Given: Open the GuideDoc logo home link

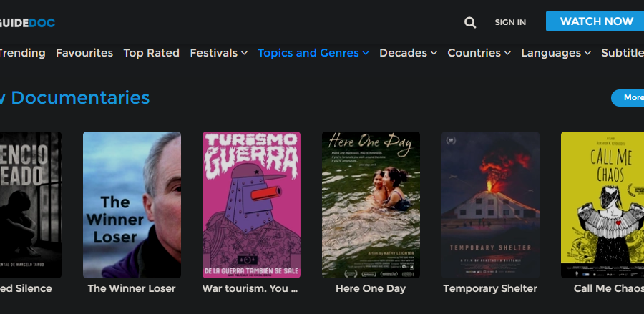Looking at the screenshot, I should pyautogui.click(x=27, y=22).
